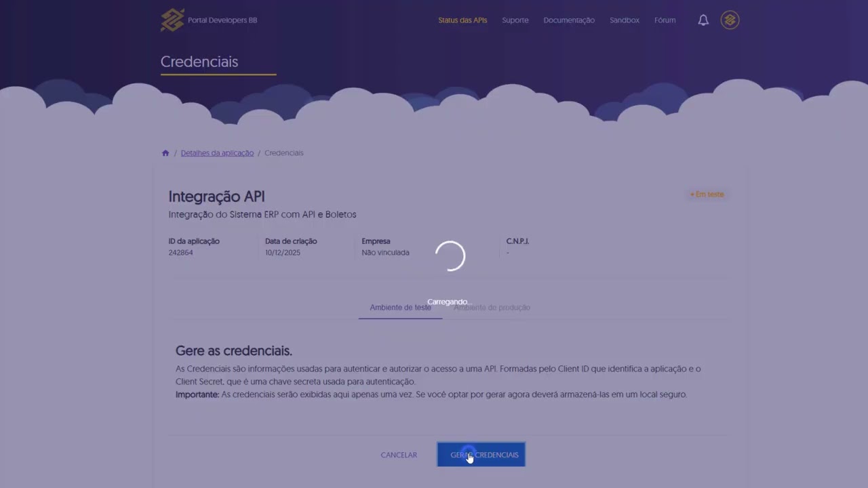868x488 pixels.
Task: Open the notifications bell
Action: click(703, 20)
